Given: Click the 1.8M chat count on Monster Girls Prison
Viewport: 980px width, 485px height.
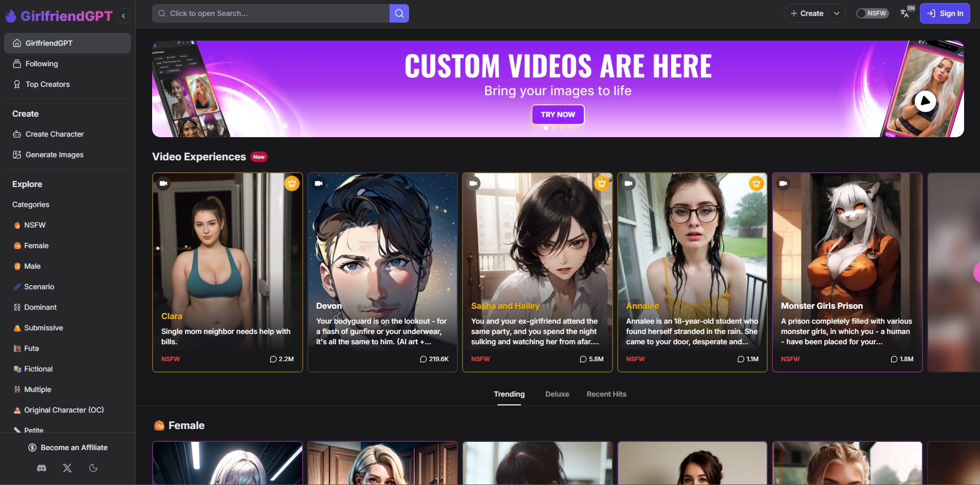Looking at the screenshot, I should point(902,359).
